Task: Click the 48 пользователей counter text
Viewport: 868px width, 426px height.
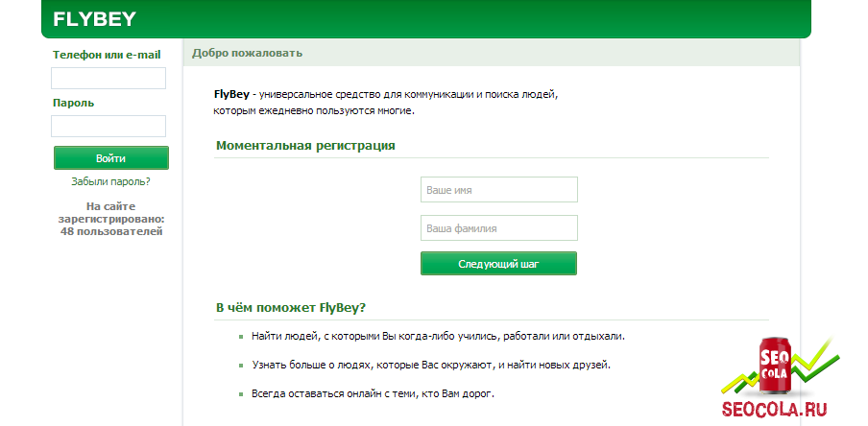Action: 111,231
